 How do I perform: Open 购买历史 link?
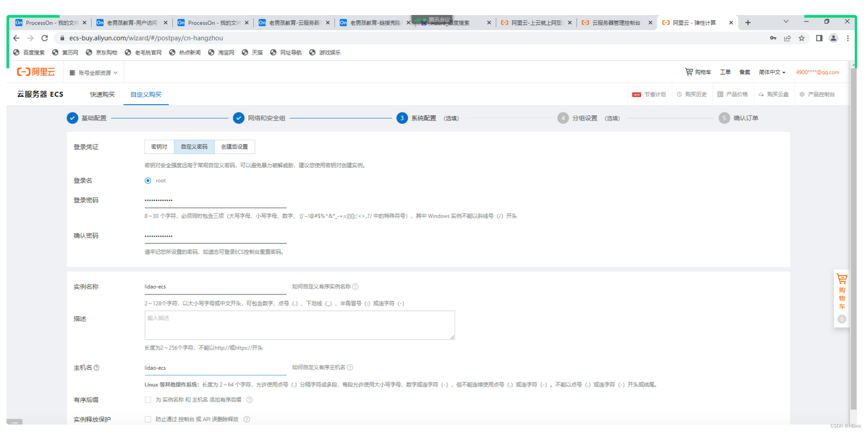[692, 94]
